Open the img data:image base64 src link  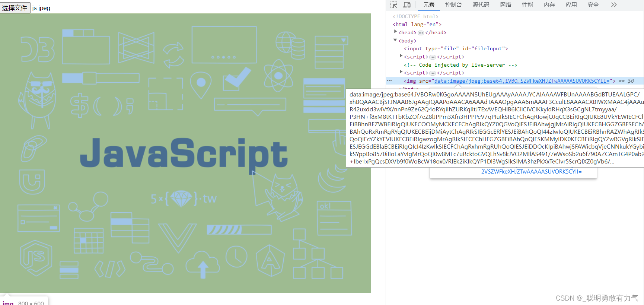(x=522, y=81)
